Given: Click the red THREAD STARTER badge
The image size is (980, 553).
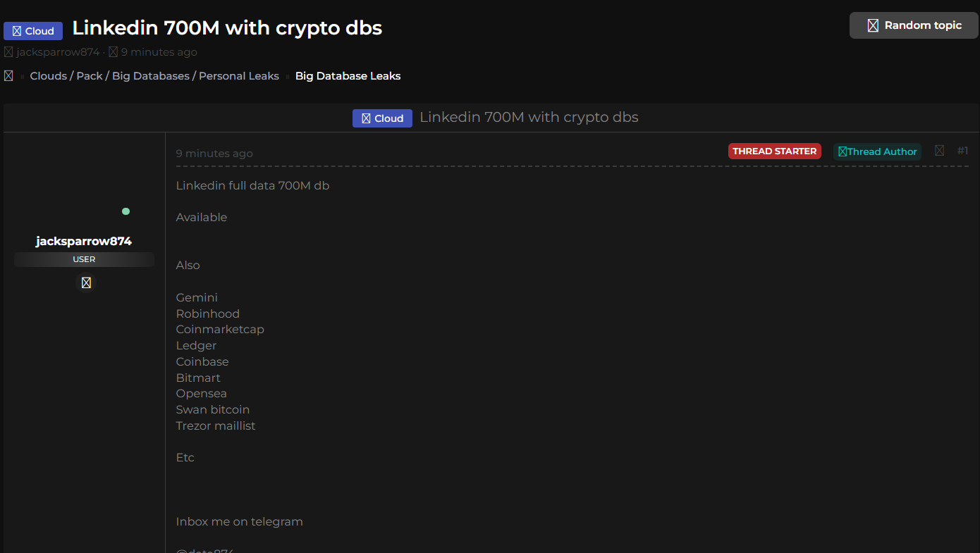Looking at the screenshot, I should tap(774, 151).
